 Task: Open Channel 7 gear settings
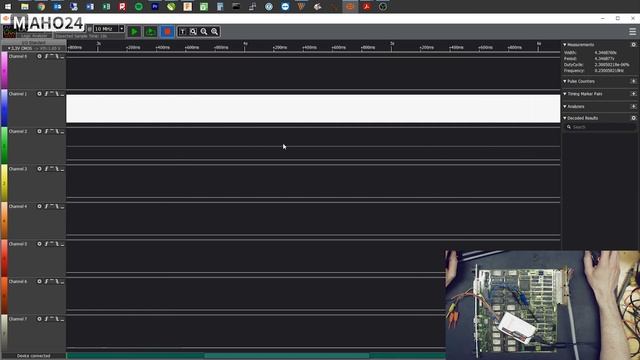pos(39,319)
